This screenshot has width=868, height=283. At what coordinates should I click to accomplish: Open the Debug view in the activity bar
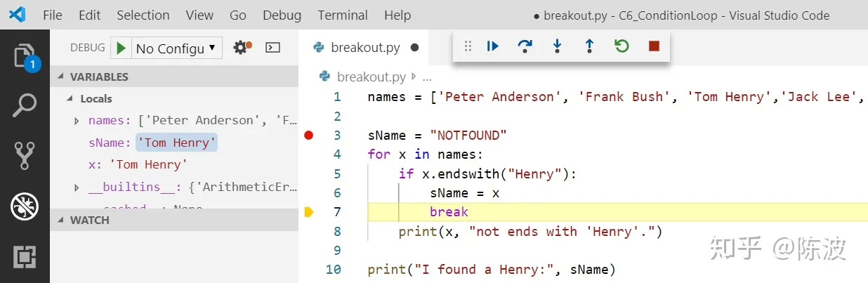coord(25,206)
